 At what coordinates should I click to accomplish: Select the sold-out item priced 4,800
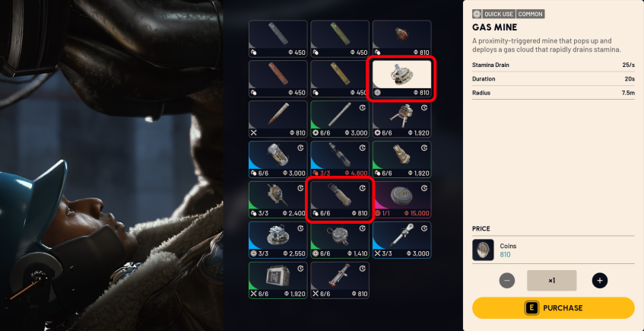pos(340,160)
